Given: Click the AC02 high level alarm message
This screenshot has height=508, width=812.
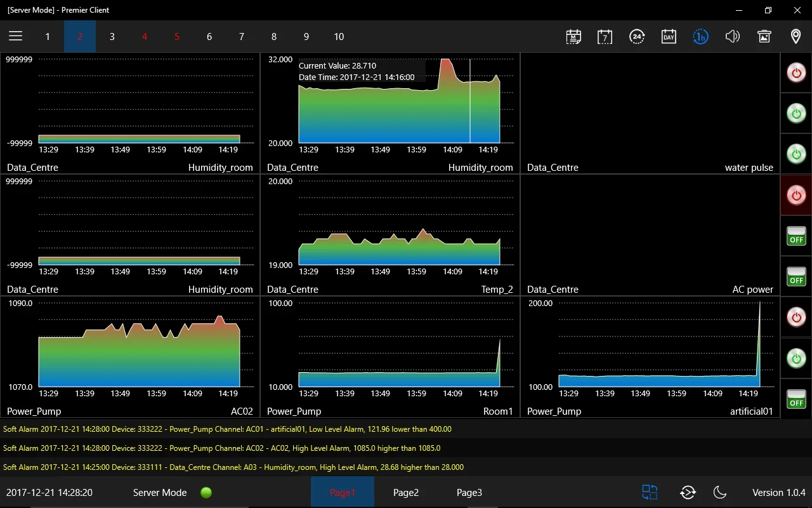Looking at the screenshot, I should coord(222,448).
